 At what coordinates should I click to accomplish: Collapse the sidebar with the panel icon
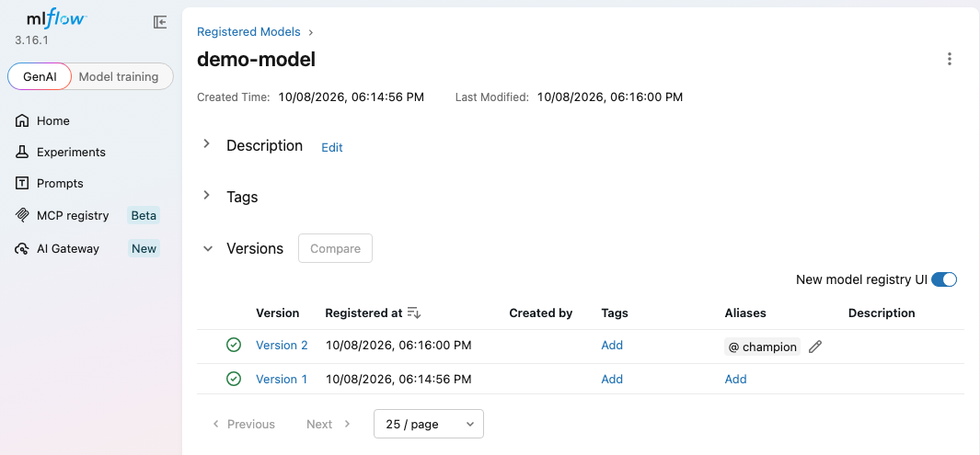click(160, 22)
